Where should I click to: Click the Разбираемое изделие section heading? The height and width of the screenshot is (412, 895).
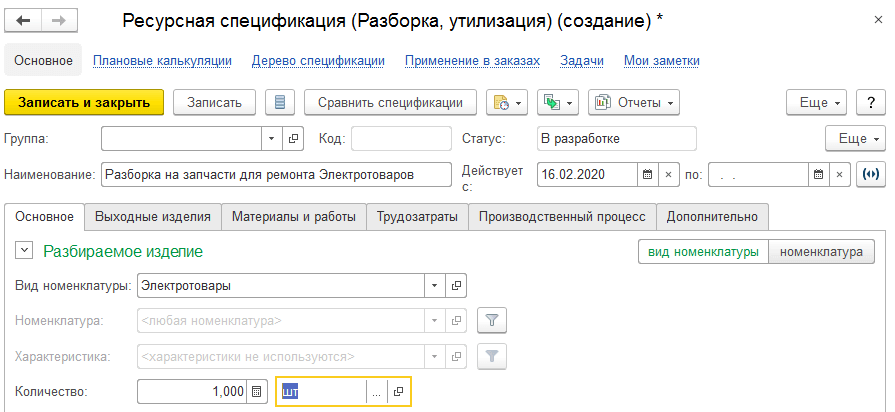click(x=123, y=251)
